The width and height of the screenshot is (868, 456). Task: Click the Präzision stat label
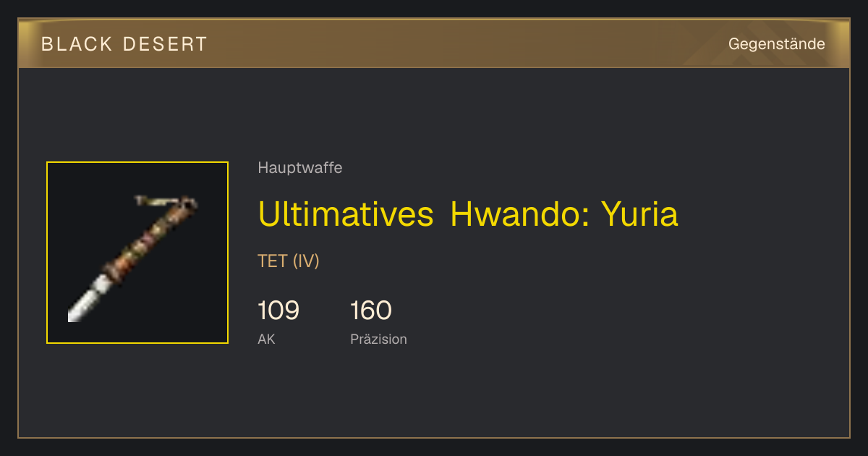[378, 339]
